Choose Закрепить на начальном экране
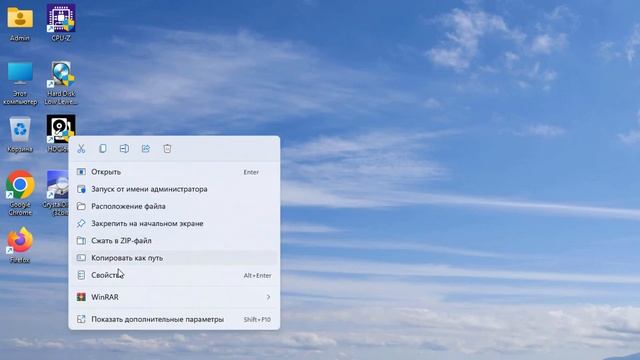This screenshot has height=360, width=640. point(174,223)
